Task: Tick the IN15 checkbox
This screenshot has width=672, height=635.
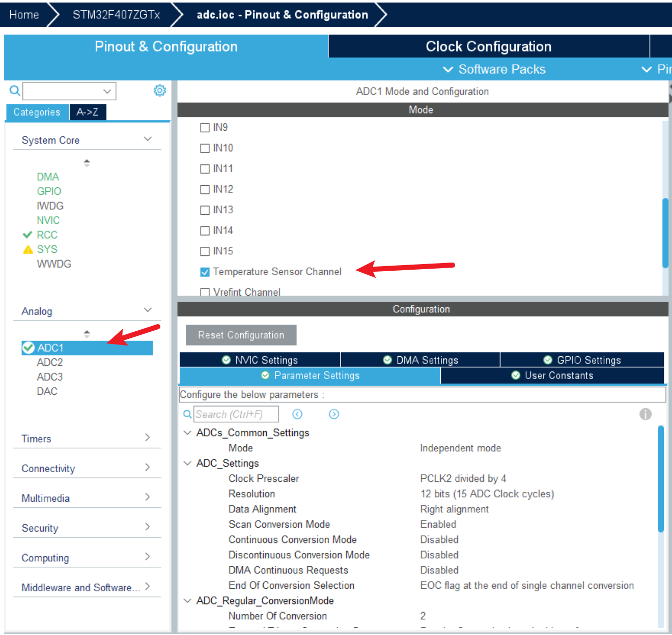Action: [205, 251]
